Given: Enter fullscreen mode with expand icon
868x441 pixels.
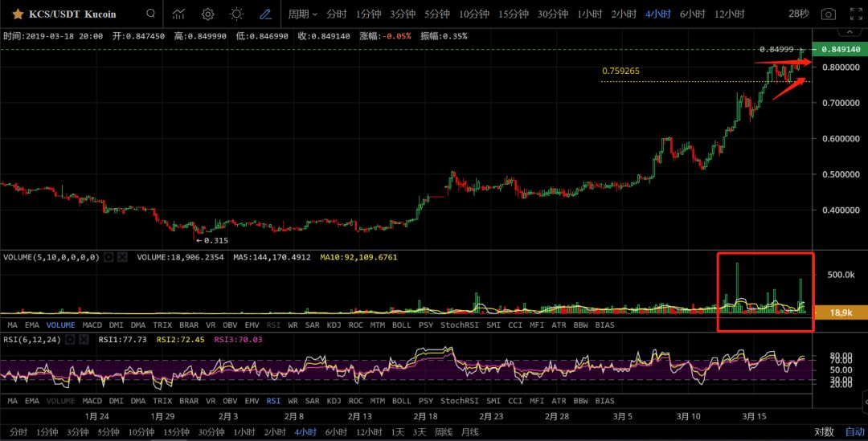Looking at the screenshot, I should 856,14.
